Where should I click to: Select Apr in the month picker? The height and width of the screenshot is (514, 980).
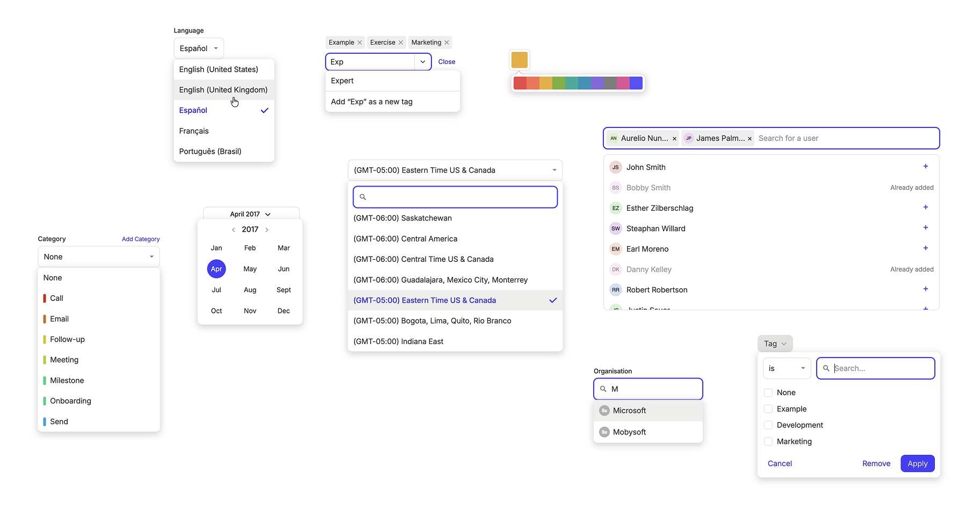click(x=217, y=269)
